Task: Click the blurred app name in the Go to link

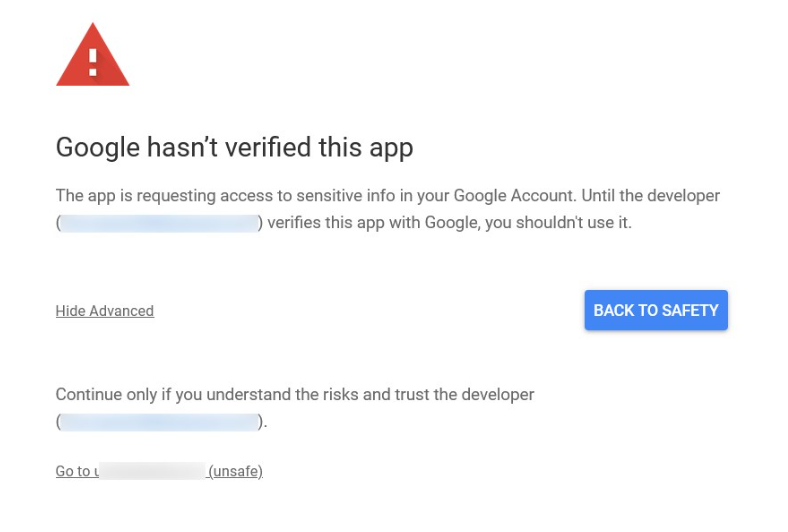Action: pyautogui.click(x=152, y=471)
